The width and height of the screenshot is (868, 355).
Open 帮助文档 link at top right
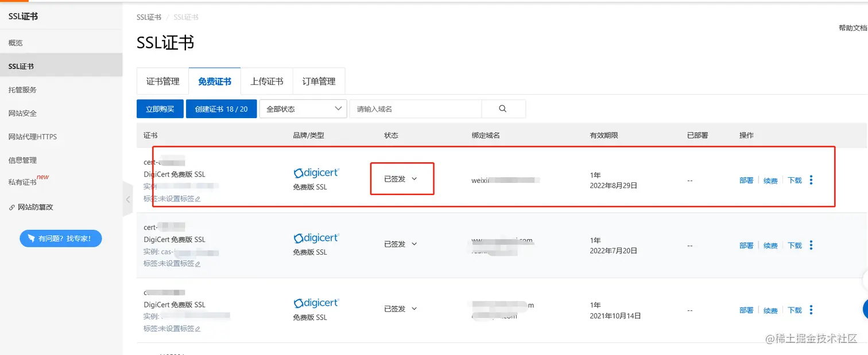tap(853, 28)
